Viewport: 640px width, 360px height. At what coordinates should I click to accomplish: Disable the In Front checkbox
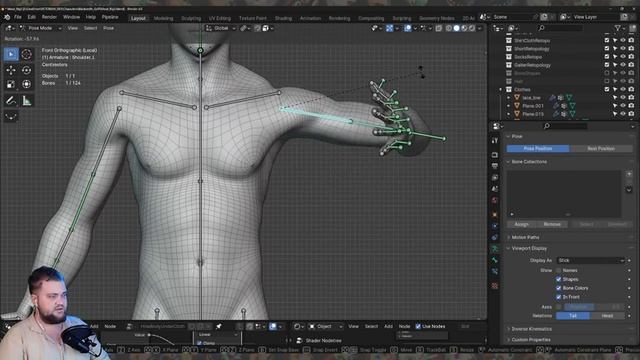point(558,297)
